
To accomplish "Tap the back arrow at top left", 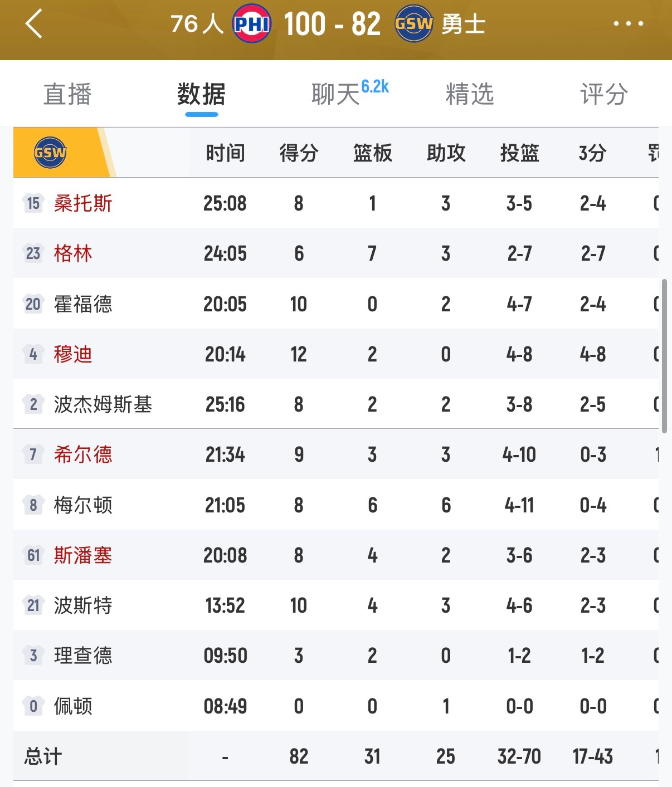I will [x=33, y=23].
